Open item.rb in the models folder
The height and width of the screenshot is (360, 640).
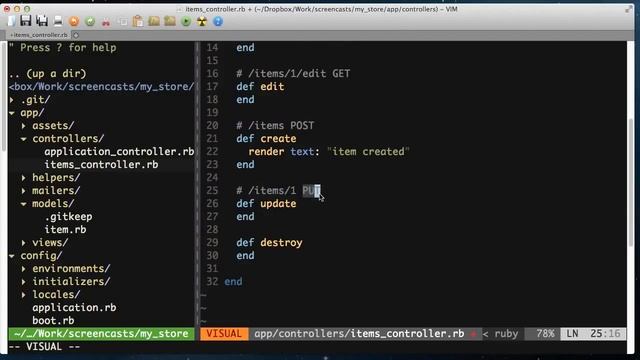pos(65,230)
